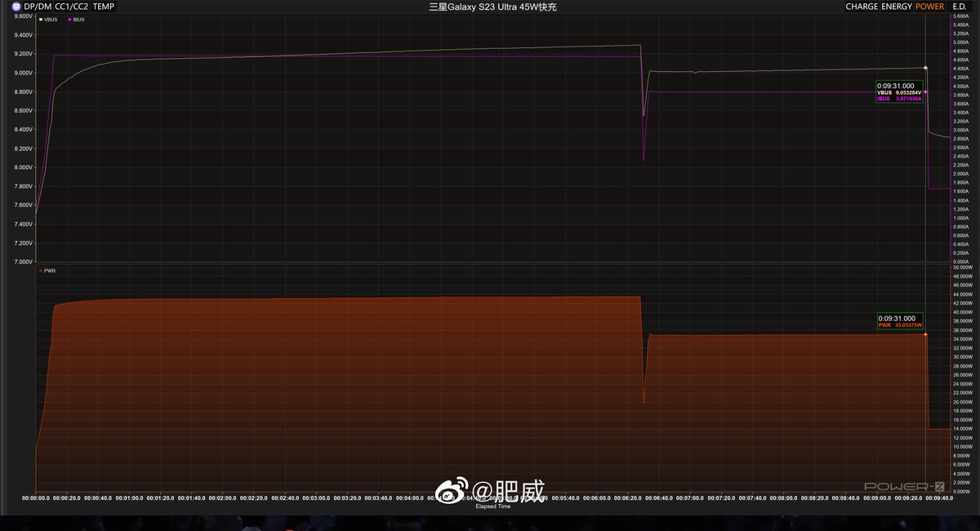Select the highlighted POWER tab
The height and width of the screenshot is (531, 980).
pos(929,7)
